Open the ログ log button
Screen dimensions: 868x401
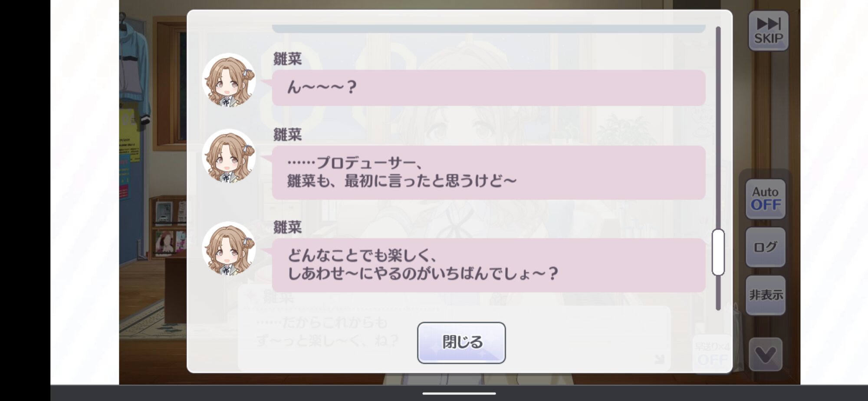click(766, 247)
